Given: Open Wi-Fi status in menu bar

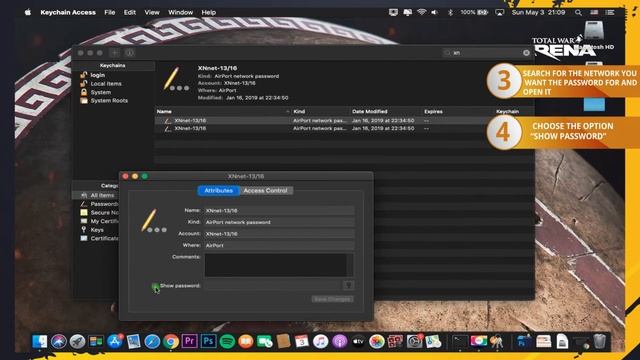Looking at the screenshot, I should point(421,12).
